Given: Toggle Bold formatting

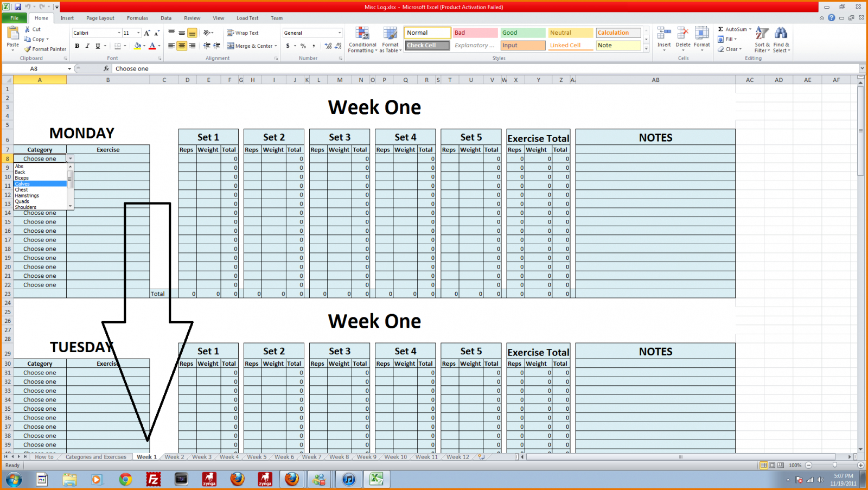Looking at the screenshot, I should pos(77,46).
